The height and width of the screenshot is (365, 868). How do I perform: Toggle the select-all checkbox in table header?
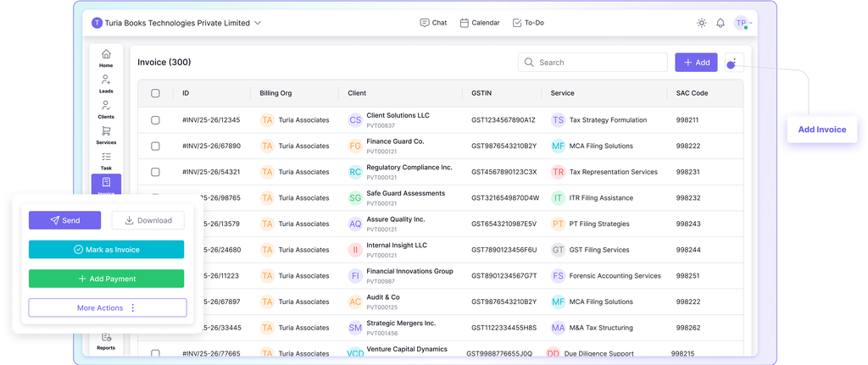156,93
